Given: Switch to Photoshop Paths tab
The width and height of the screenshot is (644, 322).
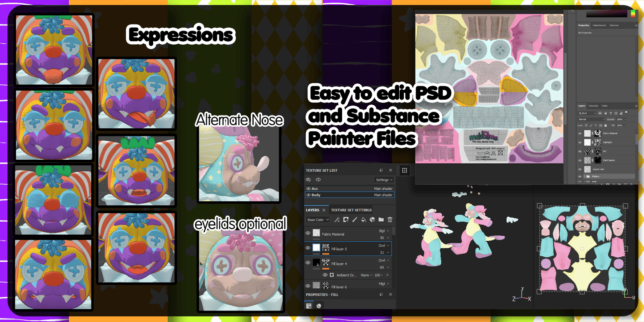Looking at the screenshot, I should point(605,106).
